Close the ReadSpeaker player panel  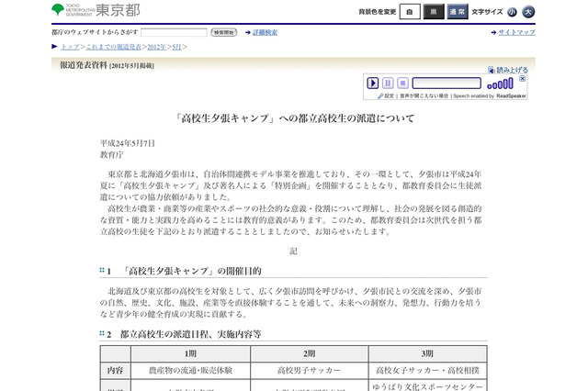coord(522,79)
